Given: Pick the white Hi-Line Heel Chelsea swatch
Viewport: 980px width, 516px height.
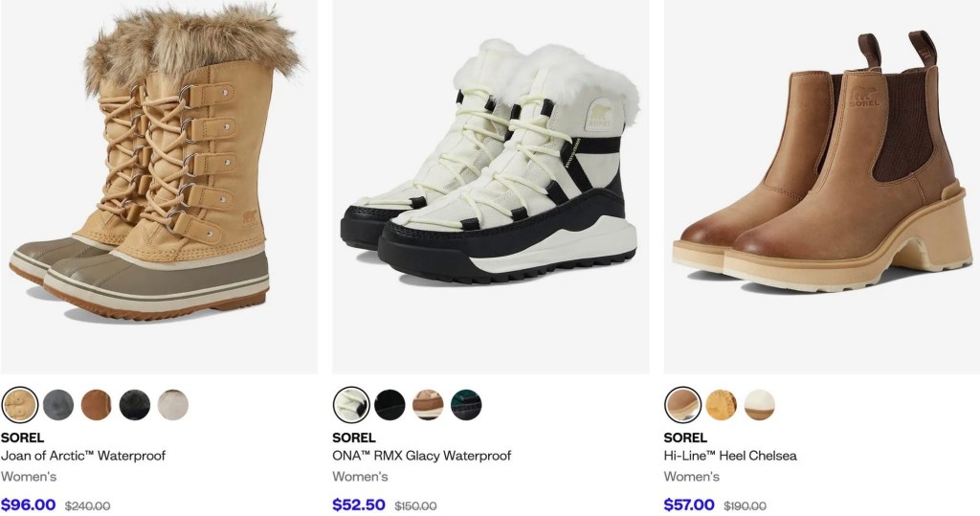Looking at the screenshot, I should pos(760,405).
